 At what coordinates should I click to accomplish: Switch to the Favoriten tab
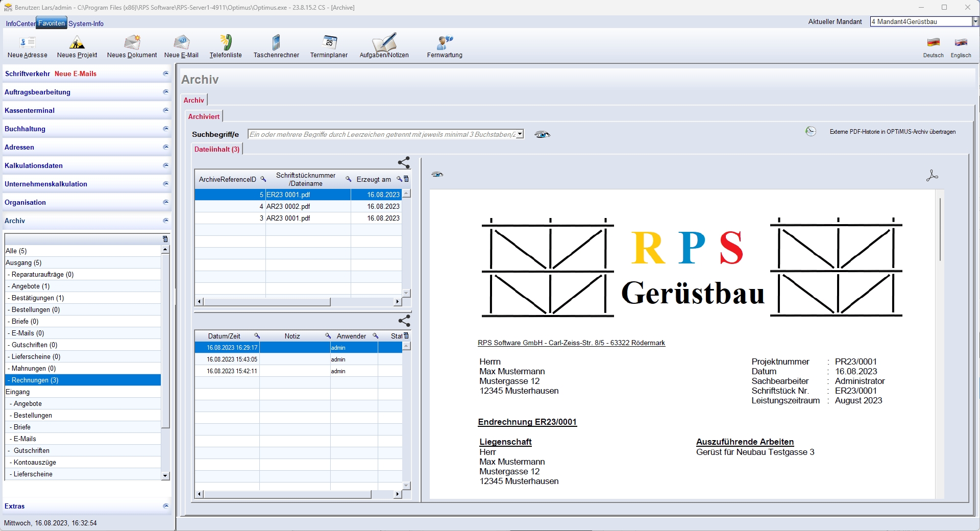tap(52, 23)
